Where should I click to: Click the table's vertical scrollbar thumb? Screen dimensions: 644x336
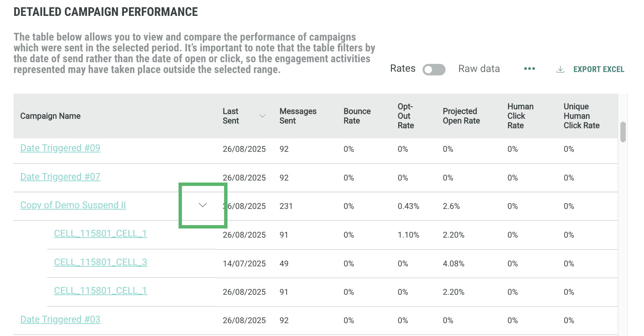[x=623, y=132]
